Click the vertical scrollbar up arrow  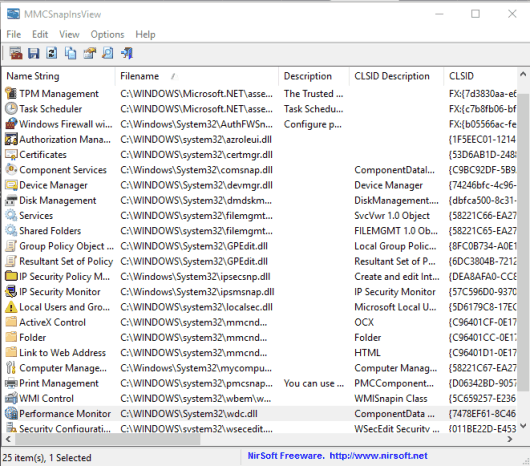pyautogui.click(x=523, y=74)
